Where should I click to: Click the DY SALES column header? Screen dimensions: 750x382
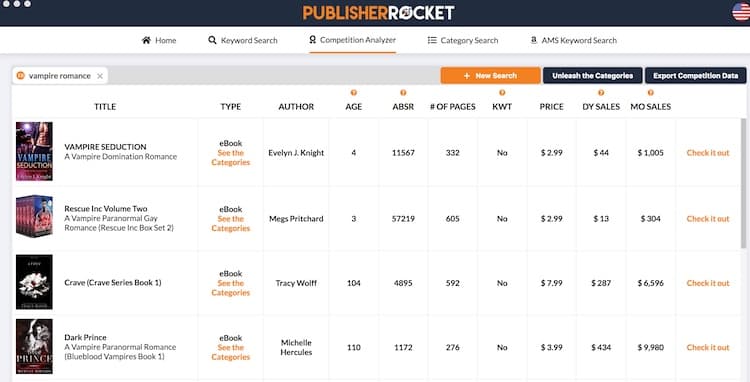(601, 107)
